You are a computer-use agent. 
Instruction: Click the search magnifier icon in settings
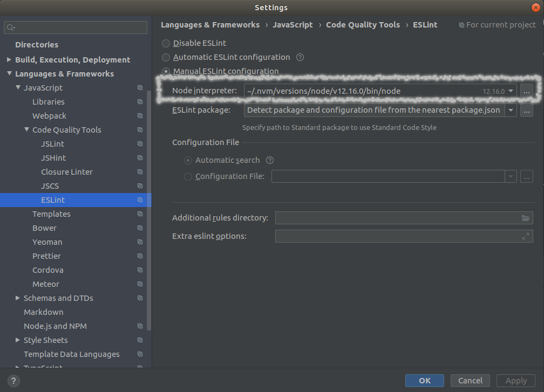(11, 27)
